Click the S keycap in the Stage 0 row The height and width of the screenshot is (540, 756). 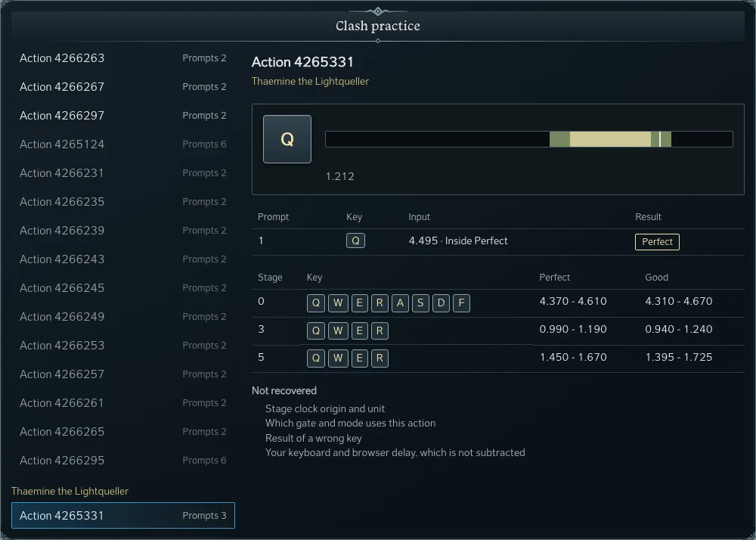coord(420,303)
